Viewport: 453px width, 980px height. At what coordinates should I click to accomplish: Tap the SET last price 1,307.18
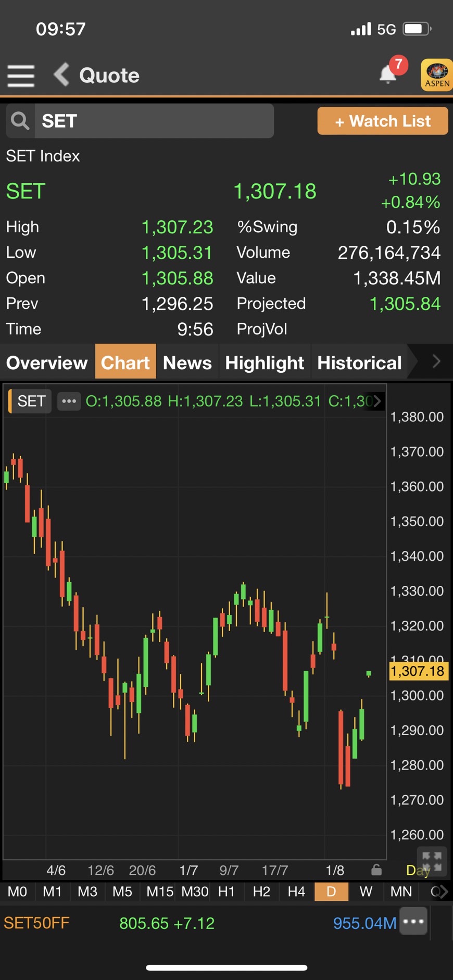click(275, 191)
